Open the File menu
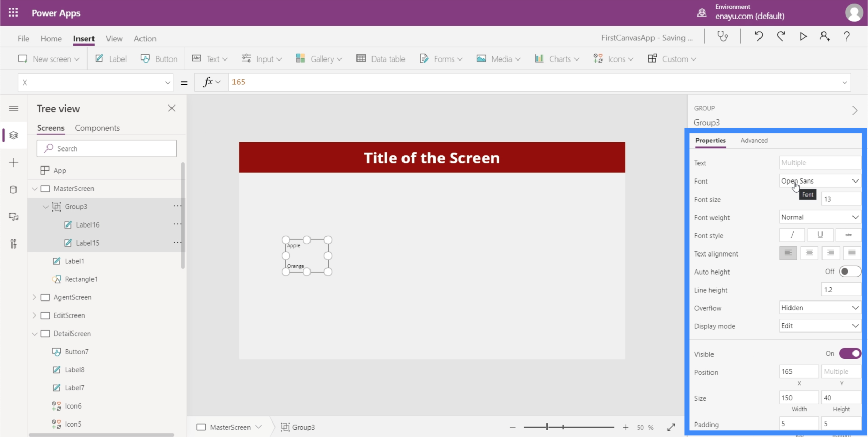Screen dimensions: 868x437 [23, 38]
